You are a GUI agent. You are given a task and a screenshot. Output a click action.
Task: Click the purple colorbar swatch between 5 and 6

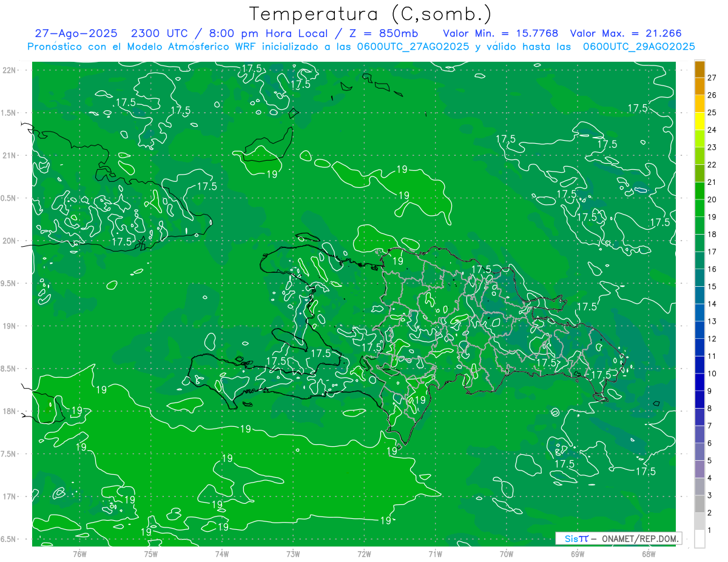pos(699,452)
